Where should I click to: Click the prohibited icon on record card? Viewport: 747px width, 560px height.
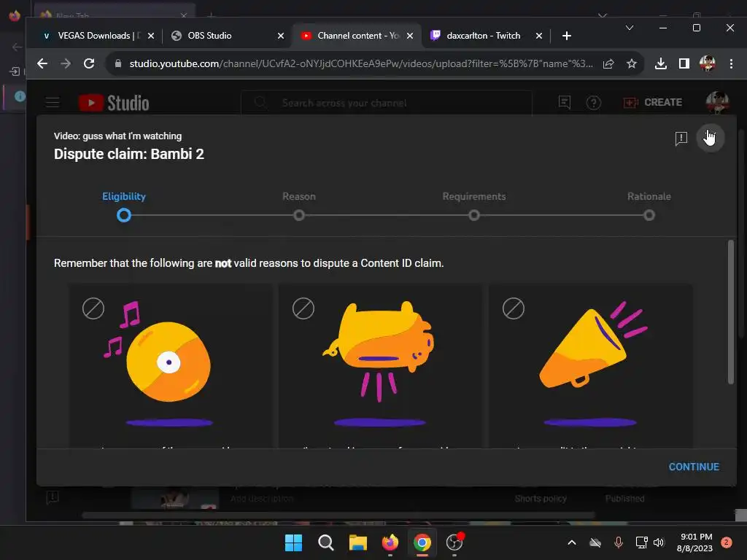coord(93,308)
